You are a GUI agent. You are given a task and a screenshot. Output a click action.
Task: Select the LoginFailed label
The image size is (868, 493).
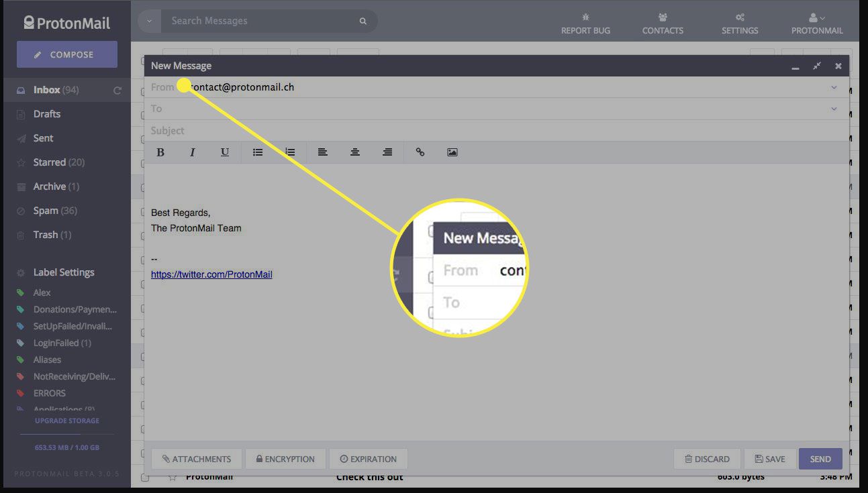62,343
